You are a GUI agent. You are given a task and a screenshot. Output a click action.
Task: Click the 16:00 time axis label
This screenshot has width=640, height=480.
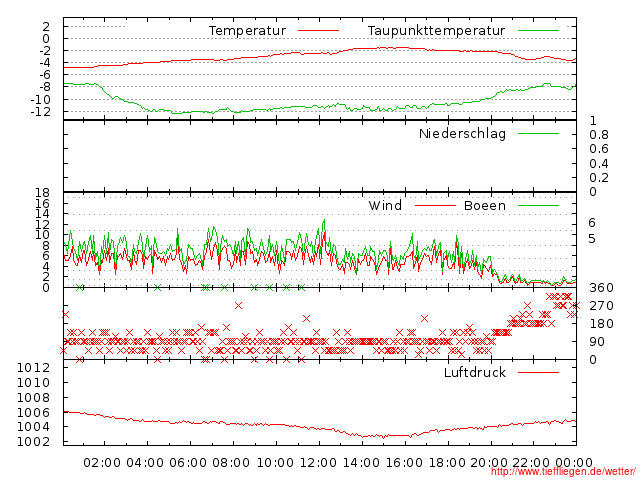(x=404, y=462)
